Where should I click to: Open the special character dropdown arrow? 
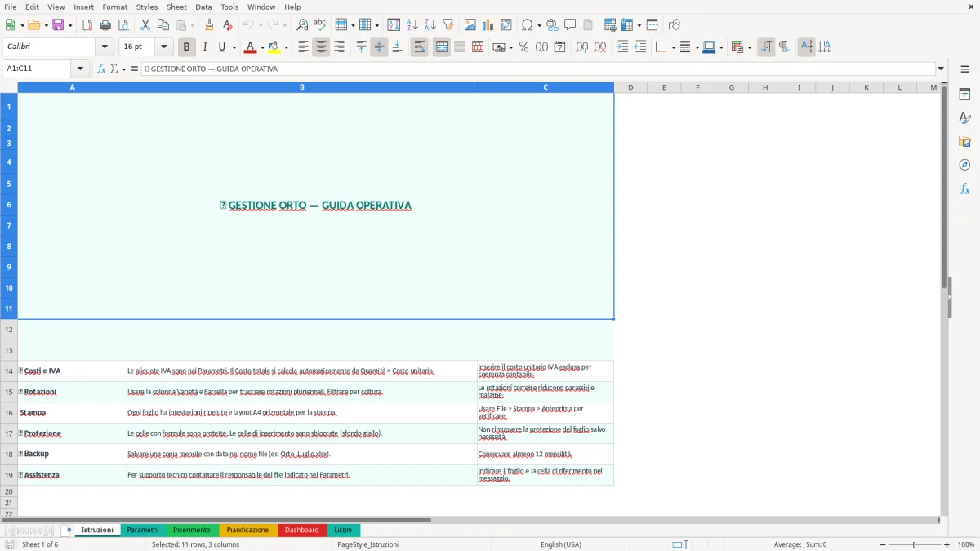tap(538, 25)
